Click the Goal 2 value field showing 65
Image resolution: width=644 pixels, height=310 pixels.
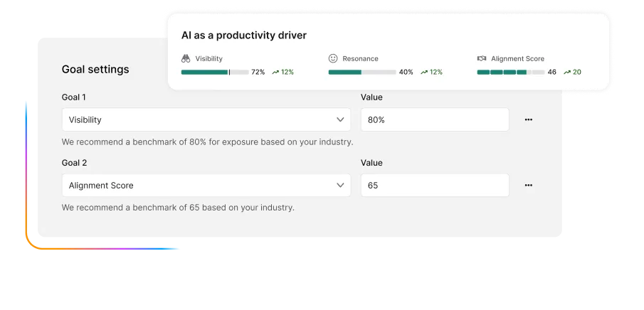pos(434,185)
